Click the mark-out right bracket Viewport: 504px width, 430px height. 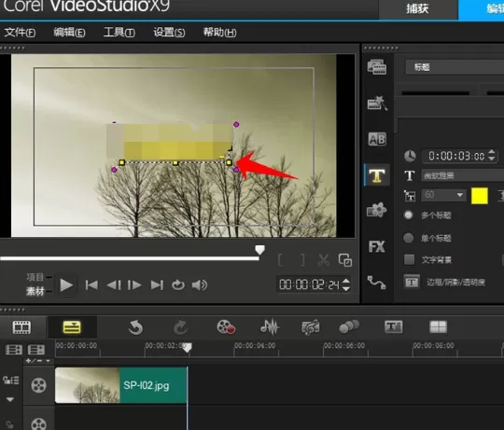[302, 260]
